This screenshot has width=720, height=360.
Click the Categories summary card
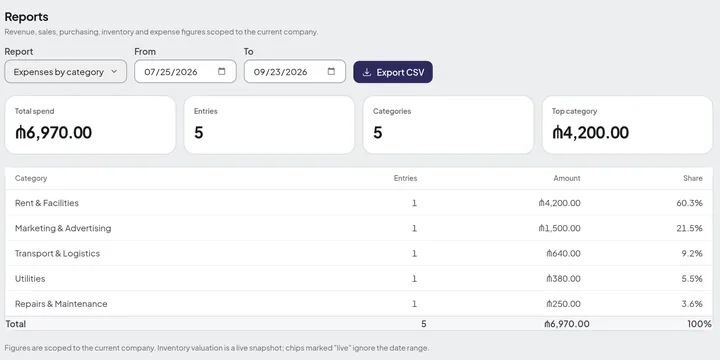pos(448,125)
